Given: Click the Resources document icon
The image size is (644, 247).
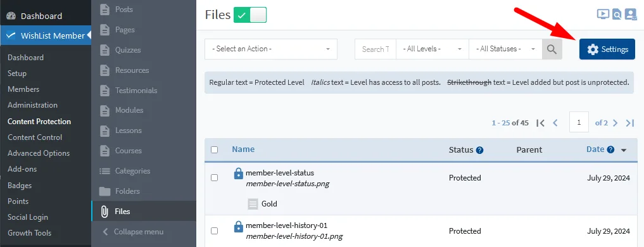Looking at the screenshot, I should tap(105, 70).
